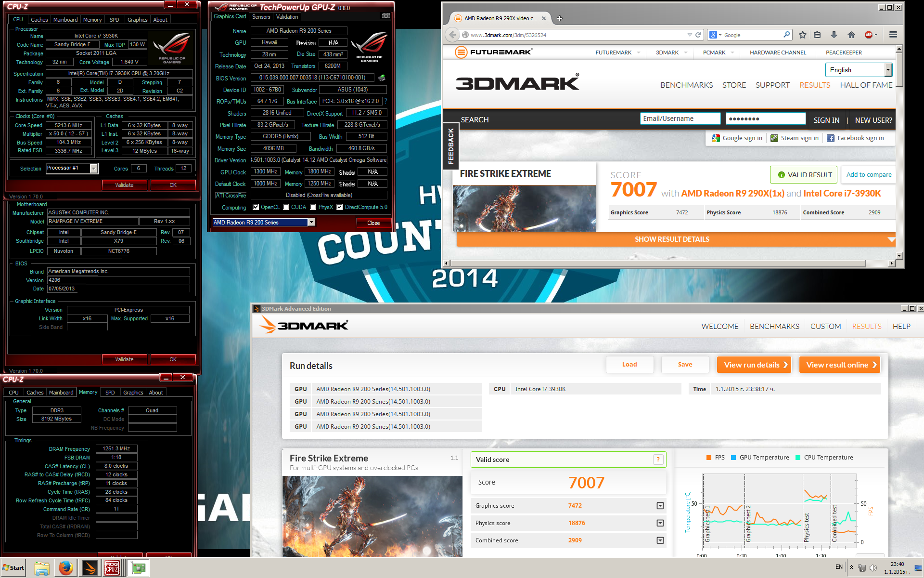Image resolution: width=924 pixels, height=578 pixels.
Task: Click the volume icon in system tray
Action: point(873,568)
